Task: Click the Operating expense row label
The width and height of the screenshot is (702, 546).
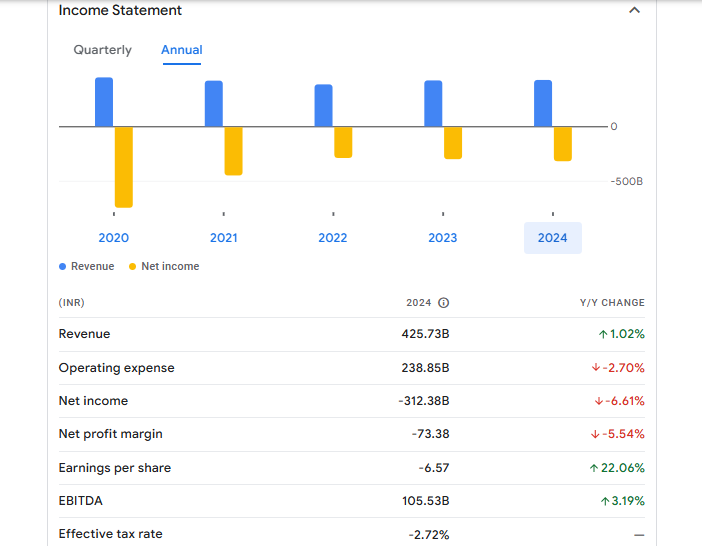Action: point(116,368)
